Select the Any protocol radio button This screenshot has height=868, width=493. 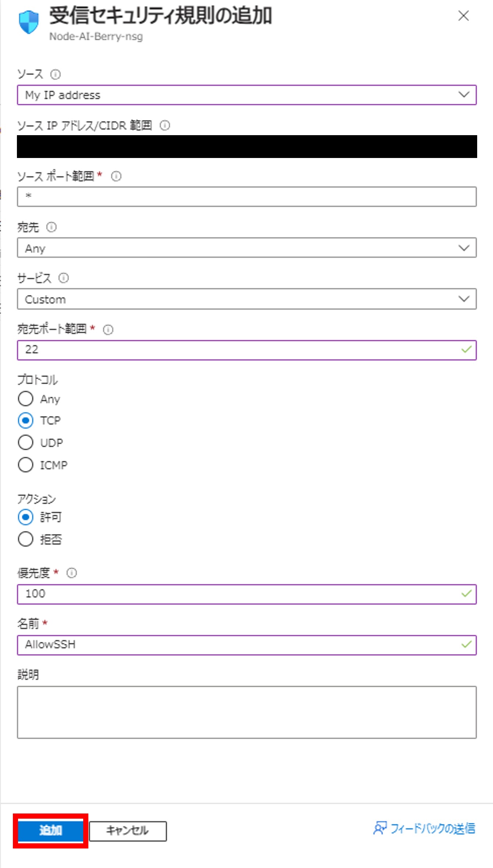point(25,398)
